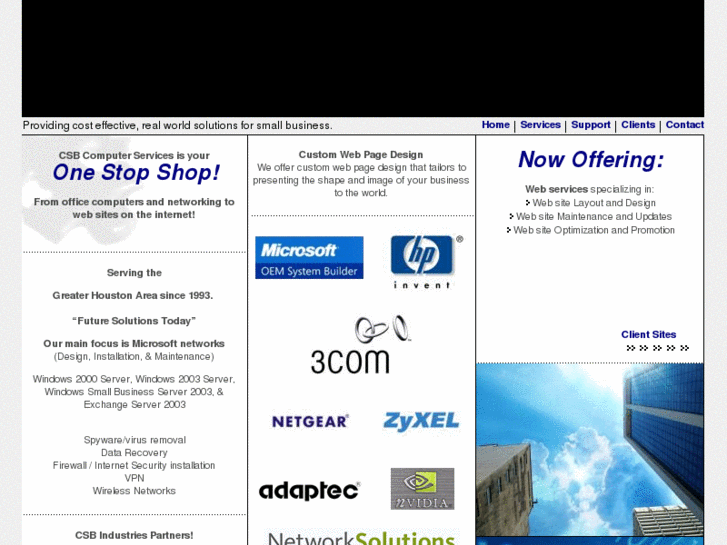Open the Home navigation link
The image size is (727, 545).
click(x=495, y=125)
